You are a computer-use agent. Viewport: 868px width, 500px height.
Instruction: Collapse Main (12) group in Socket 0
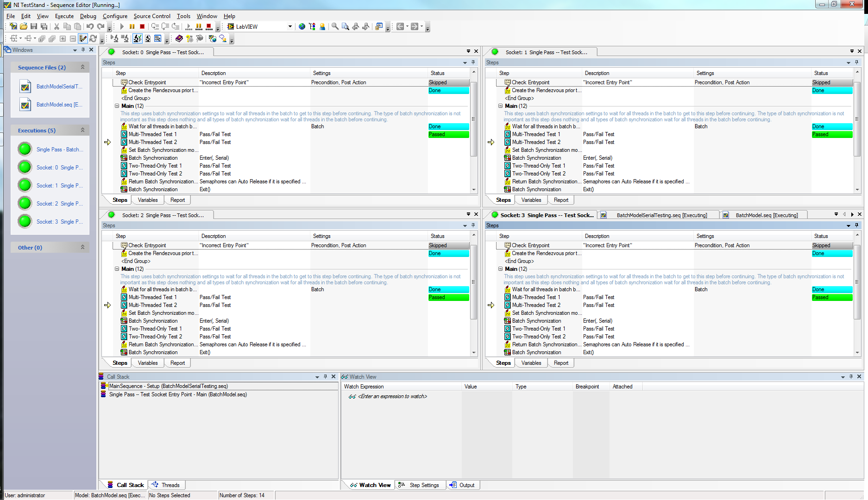click(117, 106)
